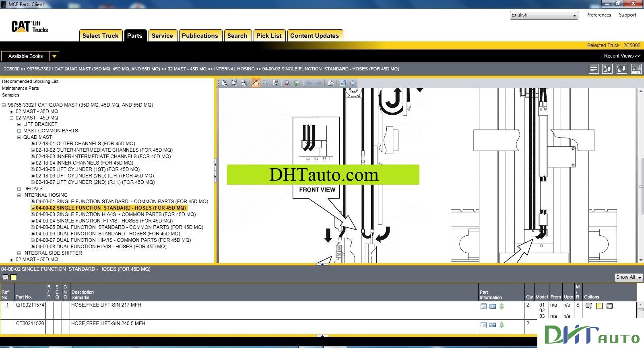644x348 pixels.
Task: Collapse the 02 MAST - 45D MQ node
Action: coord(11,118)
